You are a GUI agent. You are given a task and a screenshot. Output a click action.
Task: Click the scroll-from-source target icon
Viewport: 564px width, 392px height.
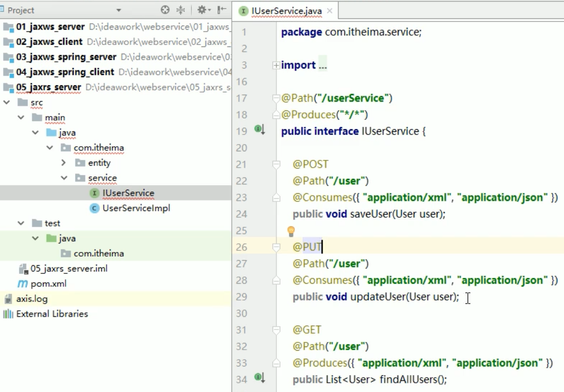pyautogui.click(x=165, y=10)
